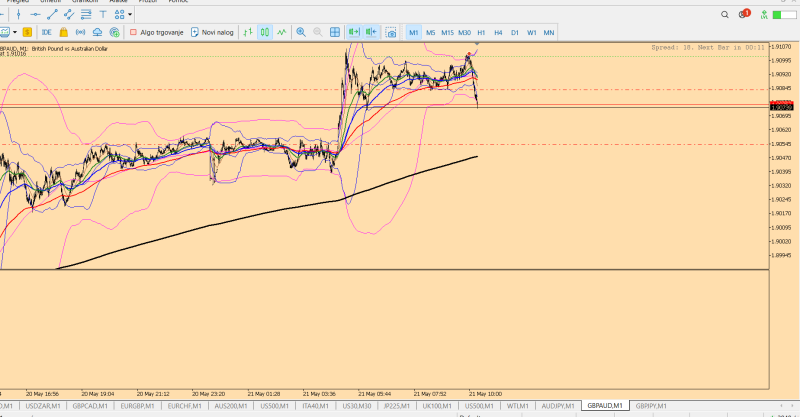Switch to US30,M30 chart tab

357,406
